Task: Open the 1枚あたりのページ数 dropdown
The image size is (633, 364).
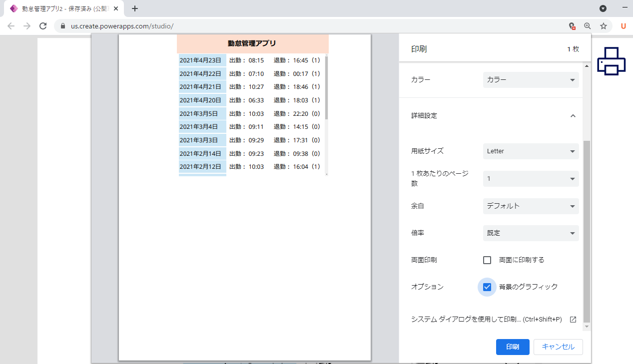Action: pos(531,179)
